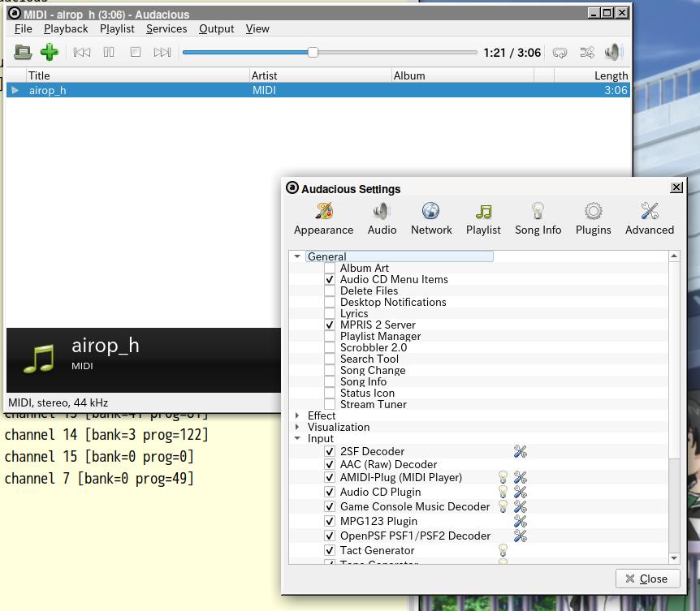Uncheck the MPG123 Plugin checkbox
This screenshot has width=700, height=611.
330,521
